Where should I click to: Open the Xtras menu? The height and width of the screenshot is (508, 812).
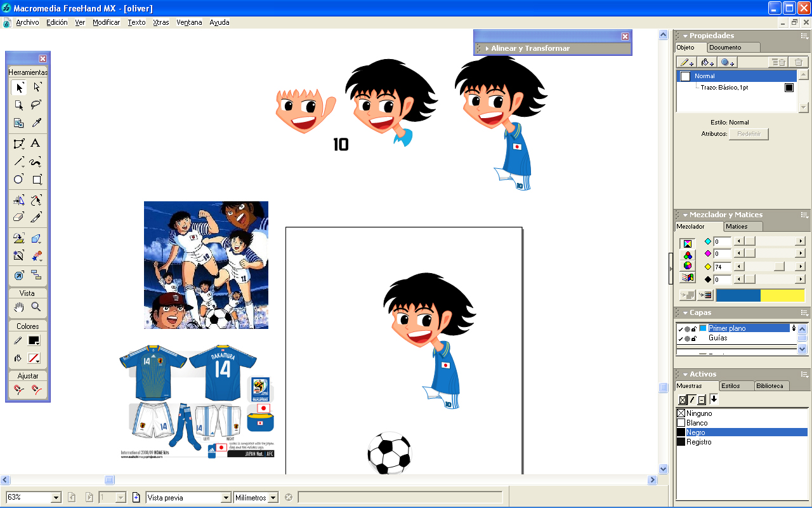click(x=160, y=22)
